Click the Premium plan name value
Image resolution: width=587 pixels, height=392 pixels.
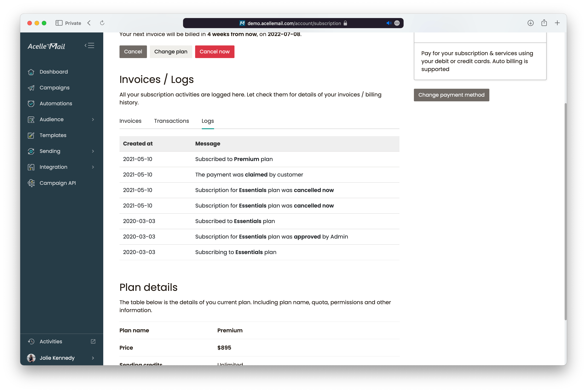pos(230,331)
